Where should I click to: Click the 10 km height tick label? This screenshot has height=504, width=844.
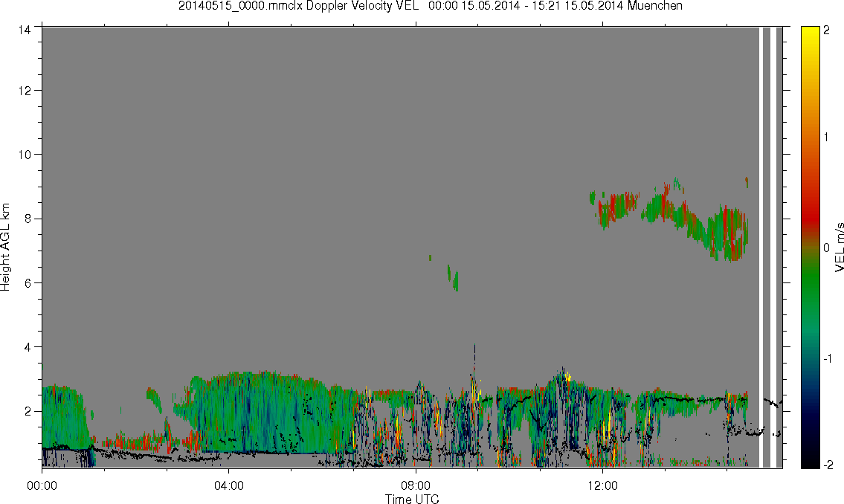24,155
